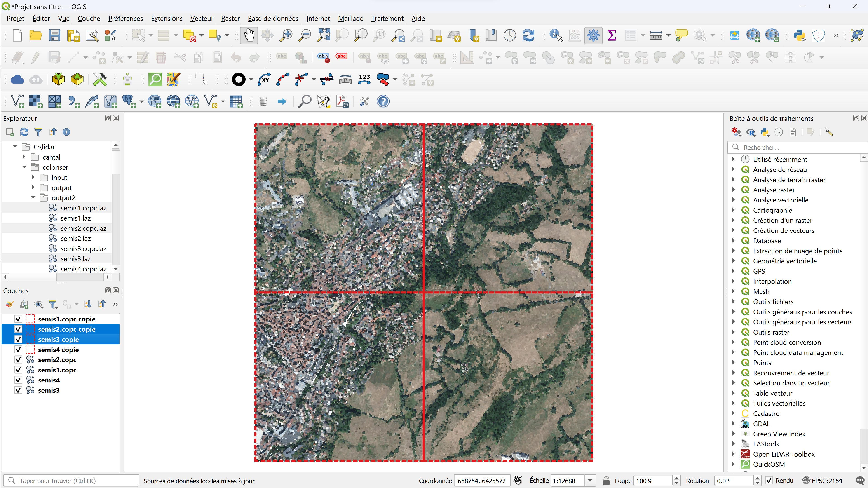The height and width of the screenshot is (488, 868).
Task: Toggle visibility of semis4 copie layer
Action: point(19,350)
